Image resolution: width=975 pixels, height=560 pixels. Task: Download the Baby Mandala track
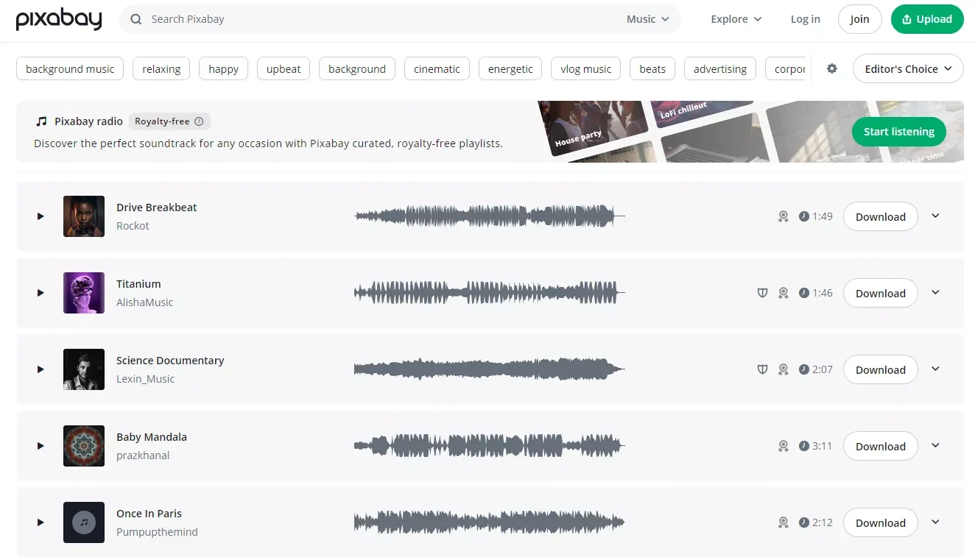(x=880, y=446)
